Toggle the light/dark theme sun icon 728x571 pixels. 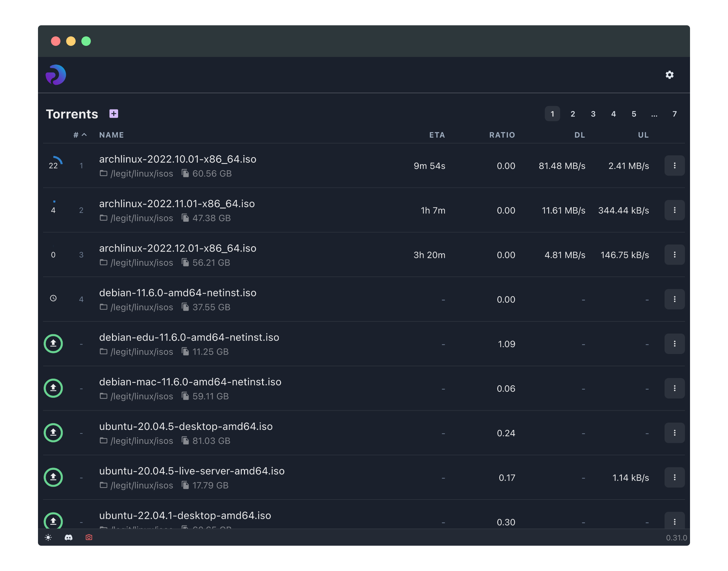48,537
